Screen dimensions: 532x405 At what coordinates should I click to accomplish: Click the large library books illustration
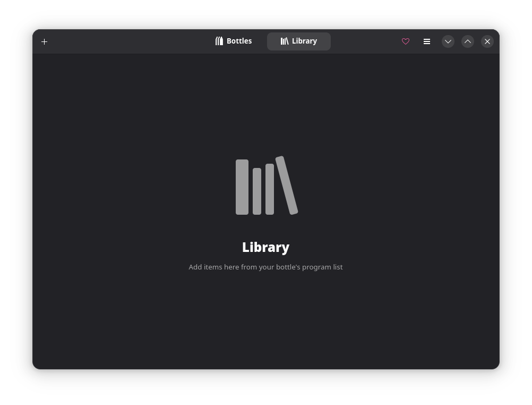pos(266,186)
